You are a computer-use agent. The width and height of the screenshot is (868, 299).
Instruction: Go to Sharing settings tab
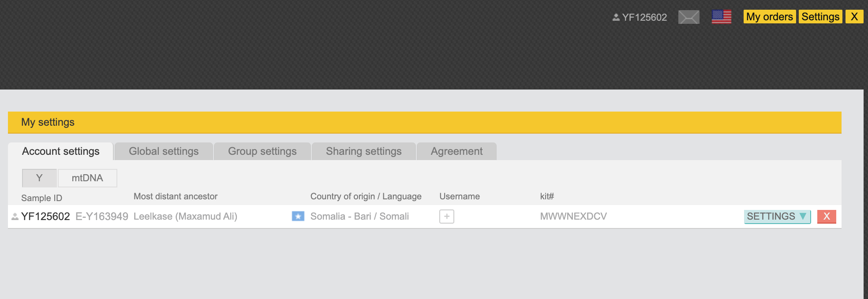363,151
